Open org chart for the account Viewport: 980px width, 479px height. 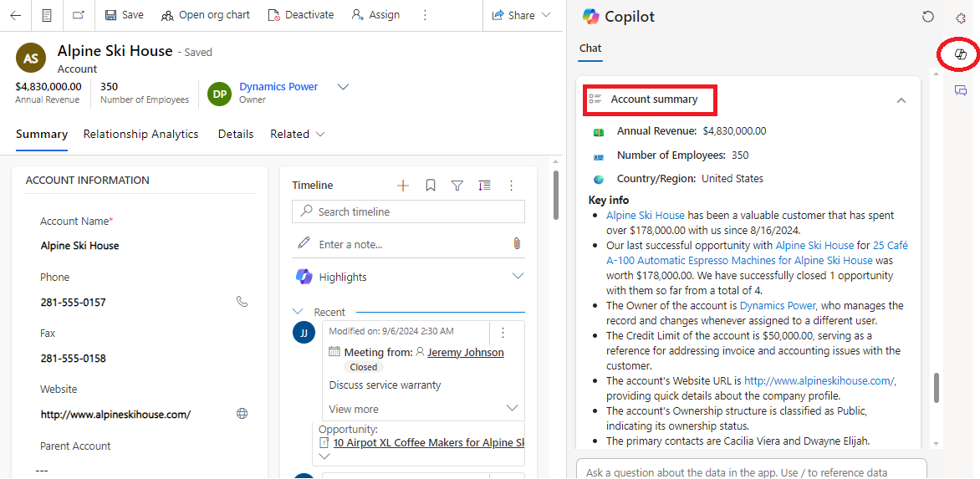[x=206, y=15]
